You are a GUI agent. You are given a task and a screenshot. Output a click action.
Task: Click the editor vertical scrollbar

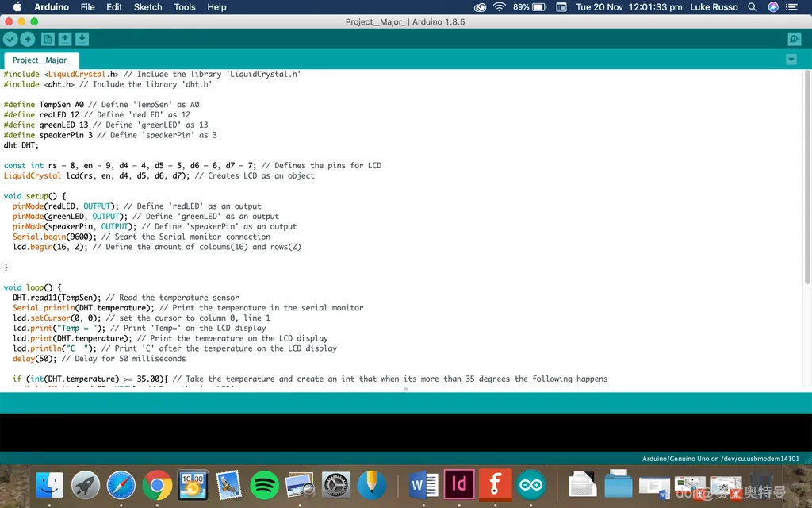[x=807, y=176]
